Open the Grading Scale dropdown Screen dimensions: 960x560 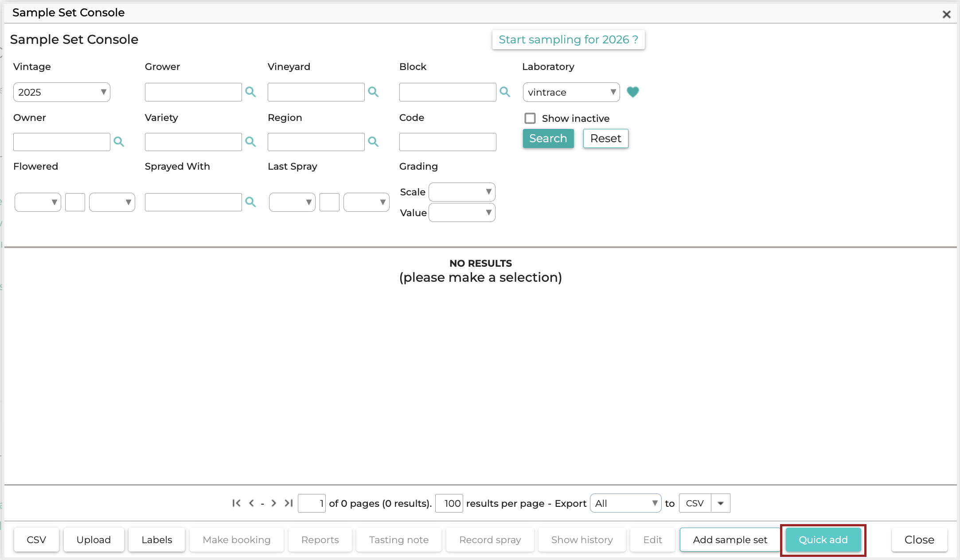[x=462, y=192]
